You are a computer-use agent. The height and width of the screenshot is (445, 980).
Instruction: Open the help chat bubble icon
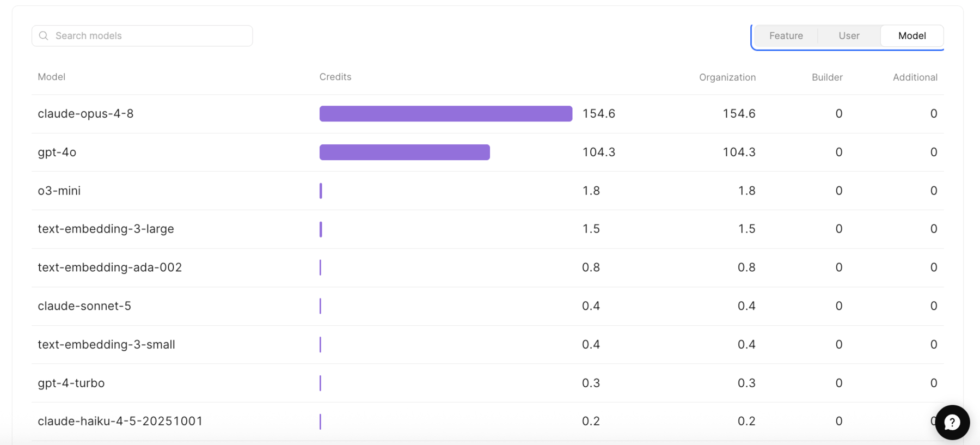point(952,422)
